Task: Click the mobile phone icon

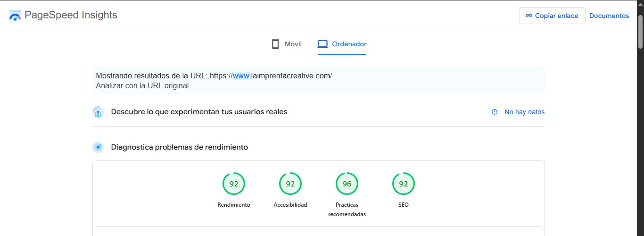Action: (275, 44)
